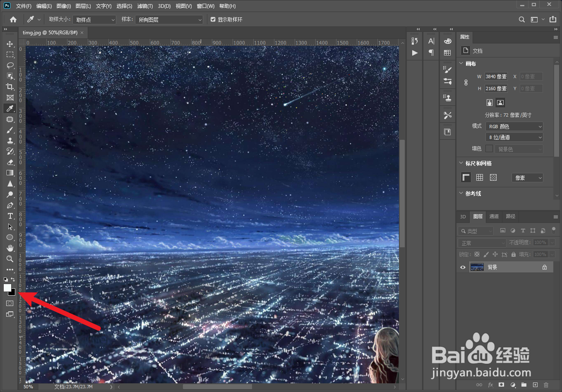Select the Zoom tool

10,259
